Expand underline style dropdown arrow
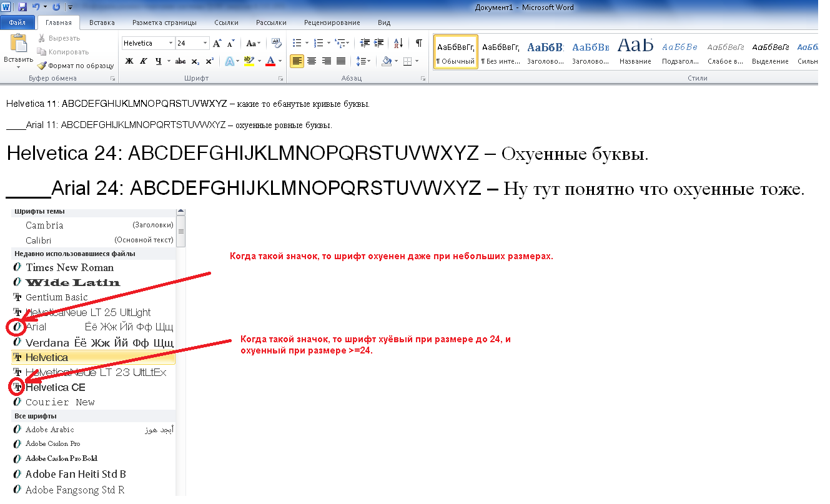Image resolution: width=830 pixels, height=504 pixels. point(169,61)
